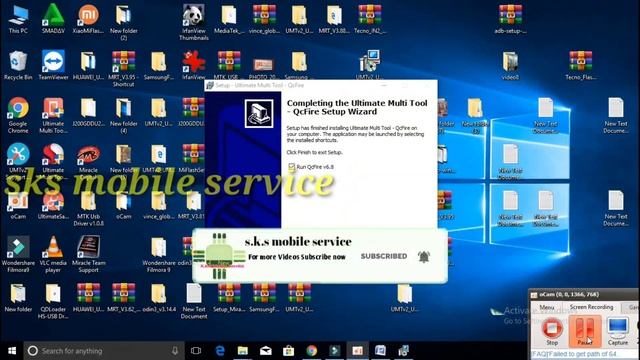
Task: Select the New folder (4) icon
Action: click(123, 115)
